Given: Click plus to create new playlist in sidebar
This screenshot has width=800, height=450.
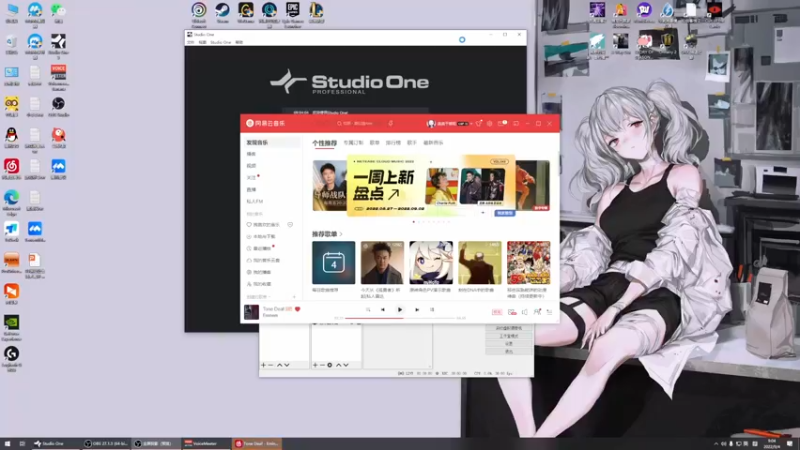Looking at the screenshot, I should tap(294, 297).
